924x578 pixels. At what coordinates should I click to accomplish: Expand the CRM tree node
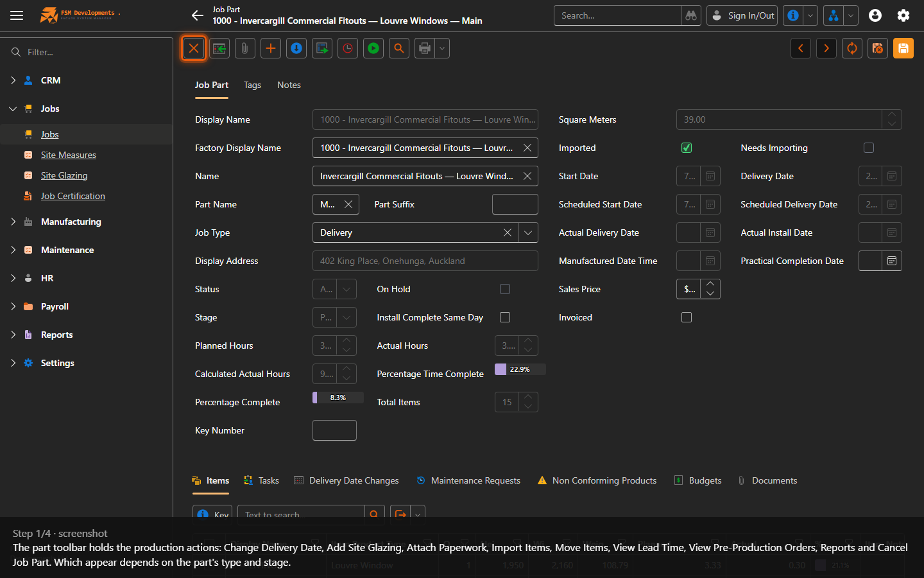(13, 80)
